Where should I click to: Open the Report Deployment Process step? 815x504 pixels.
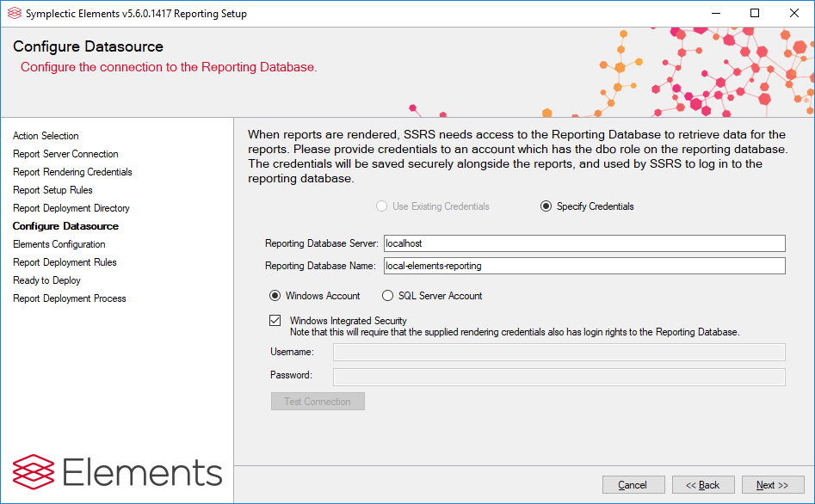[x=69, y=298]
